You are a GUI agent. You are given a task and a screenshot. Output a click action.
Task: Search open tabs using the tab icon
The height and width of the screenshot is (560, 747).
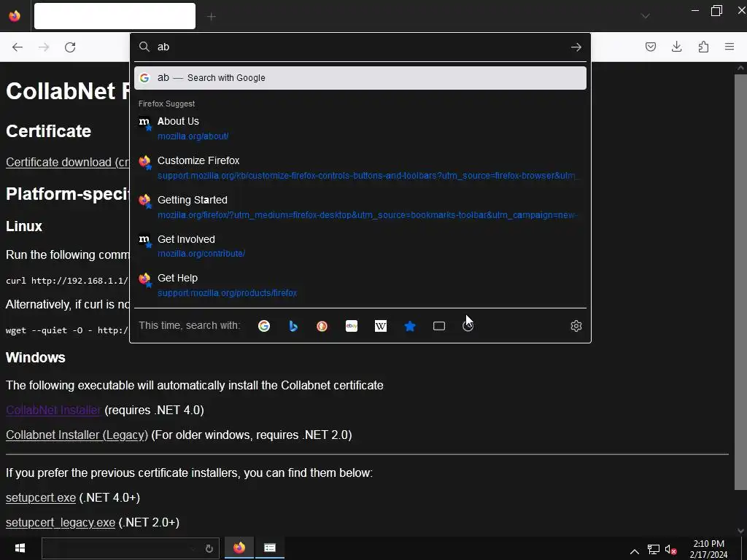click(x=439, y=326)
